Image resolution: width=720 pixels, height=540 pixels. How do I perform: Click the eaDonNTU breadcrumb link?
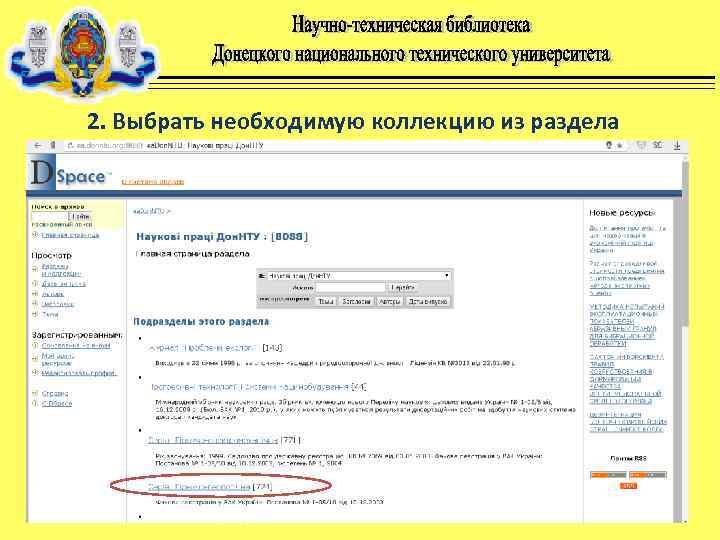149,211
